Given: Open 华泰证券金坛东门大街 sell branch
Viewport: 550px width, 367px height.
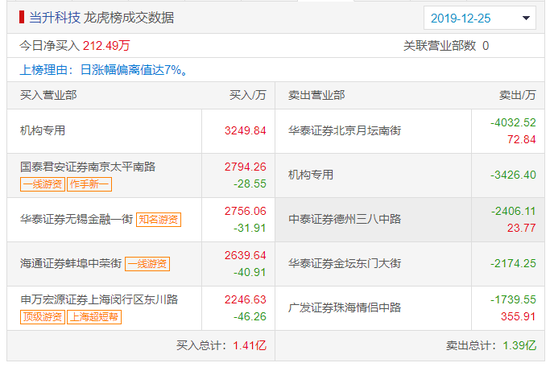Looking at the screenshot, I should pyautogui.click(x=344, y=263).
